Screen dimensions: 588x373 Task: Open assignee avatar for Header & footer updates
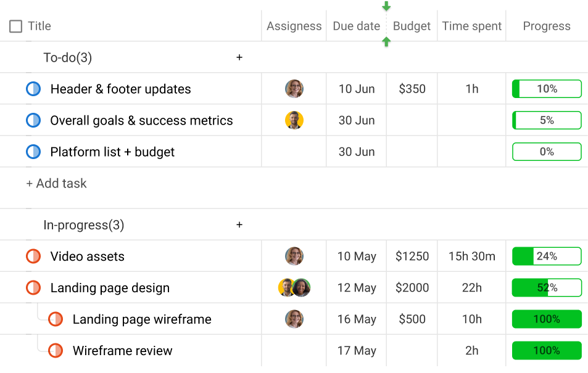click(x=294, y=89)
